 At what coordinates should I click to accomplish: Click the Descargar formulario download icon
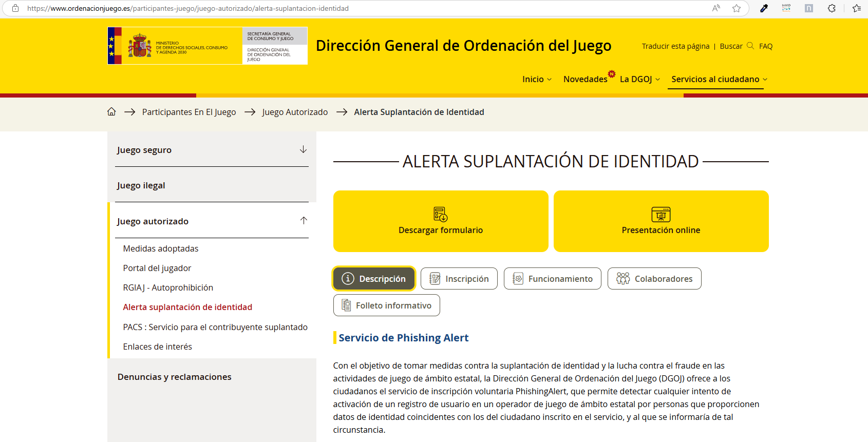tap(440, 214)
